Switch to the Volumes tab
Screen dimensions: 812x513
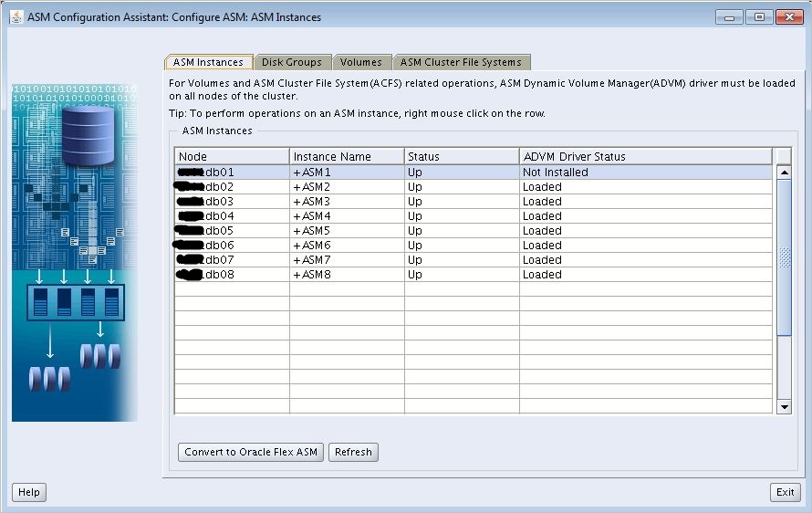[361, 62]
